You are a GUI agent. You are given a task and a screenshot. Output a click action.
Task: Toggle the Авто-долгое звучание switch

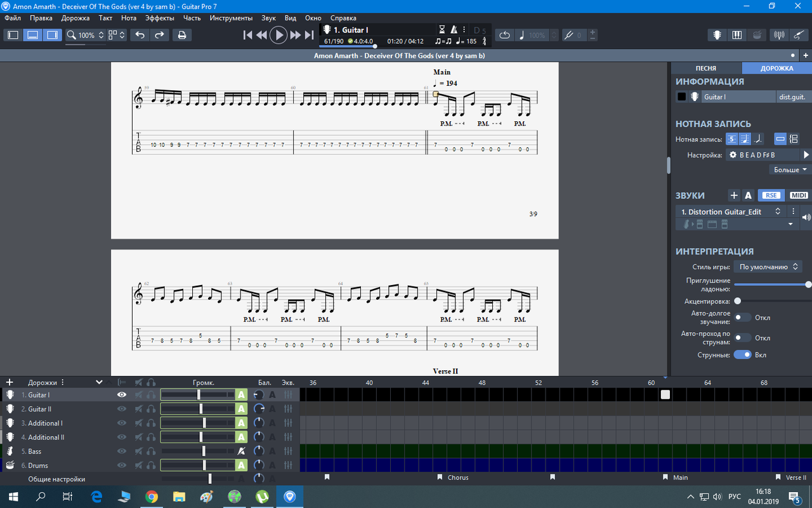click(742, 317)
